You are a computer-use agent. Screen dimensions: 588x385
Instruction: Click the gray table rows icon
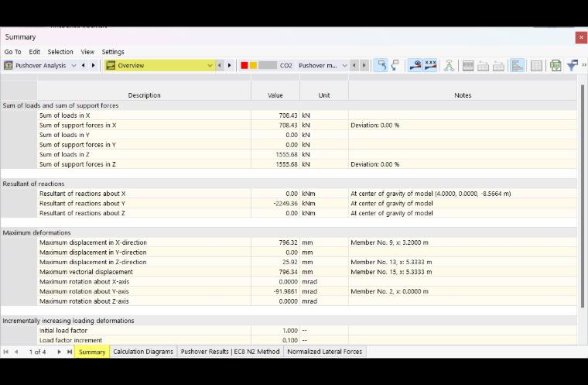pos(468,65)
